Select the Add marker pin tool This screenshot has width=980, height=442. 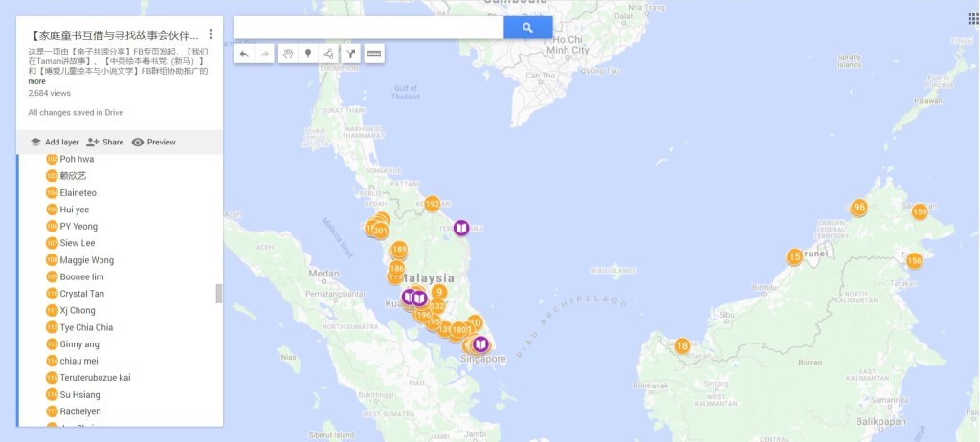(307, 54)
